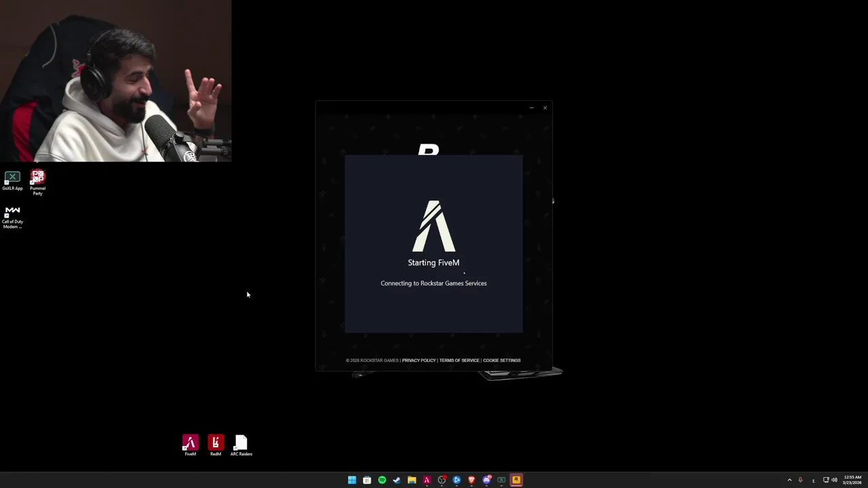Image resolution: width=868 pixels, height=488 pixels.
Task: Switch to FiveM in the taskbar
Action: click(x=427, y=480)
